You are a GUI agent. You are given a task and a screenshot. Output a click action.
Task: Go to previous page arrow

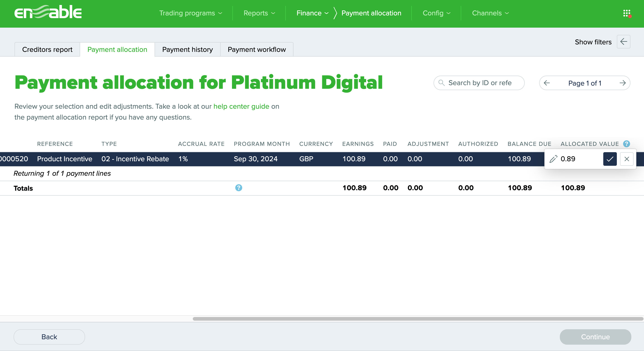pos(547,83)
